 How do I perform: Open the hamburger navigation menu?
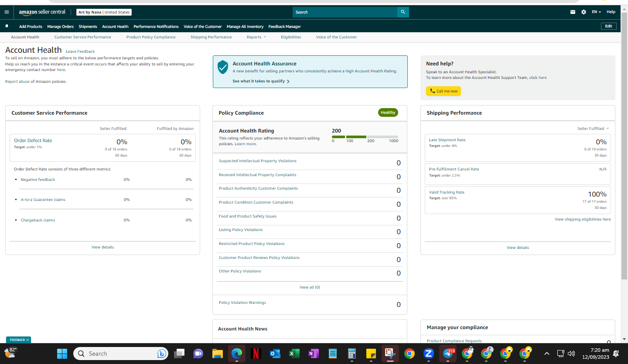[7, 12]
